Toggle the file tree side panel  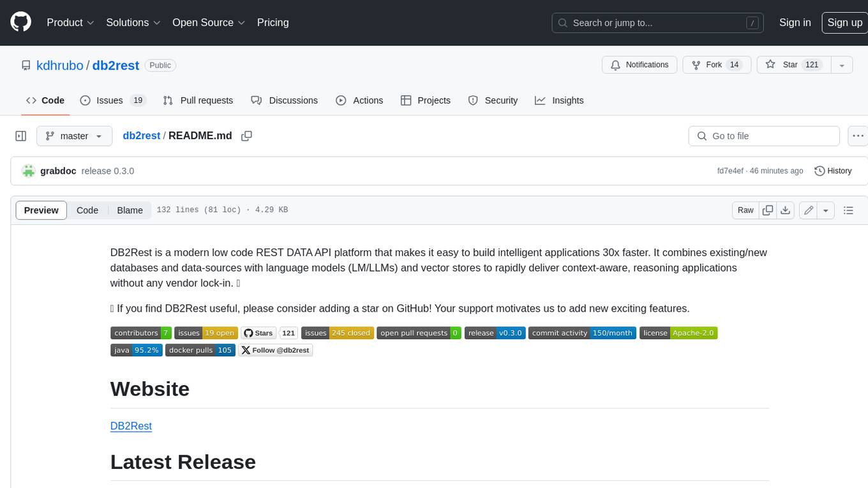pyautogui.click(x=20, y=136)
